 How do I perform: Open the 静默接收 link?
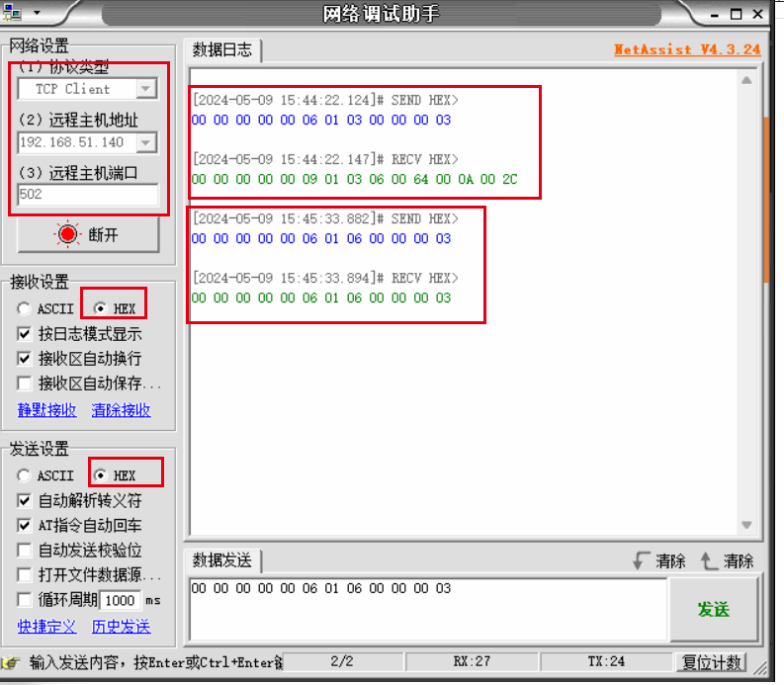[47, 410]
